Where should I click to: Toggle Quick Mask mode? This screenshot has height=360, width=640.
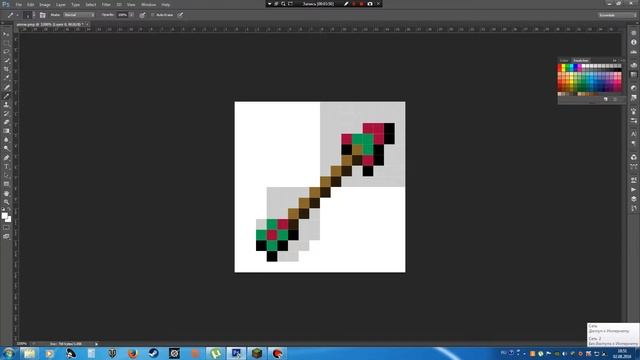pyautogui.click(x=6, y=228)
